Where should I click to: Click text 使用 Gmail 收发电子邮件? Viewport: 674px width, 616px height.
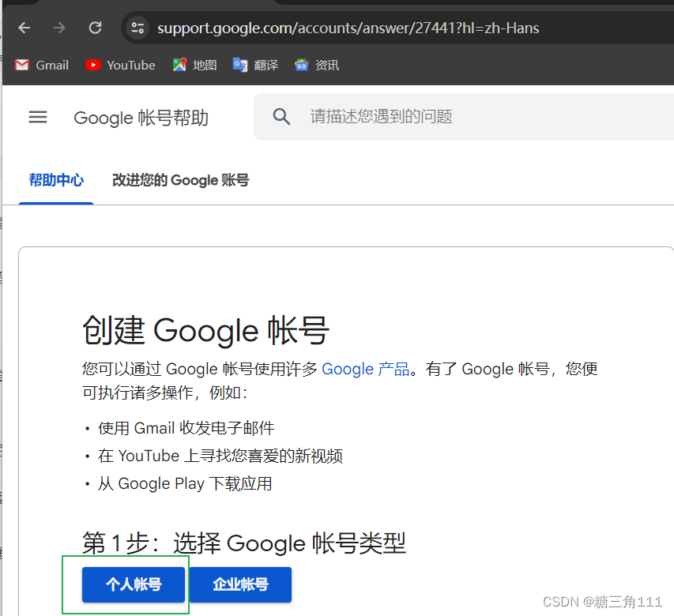pyautogui.click(x=186, y=428)
